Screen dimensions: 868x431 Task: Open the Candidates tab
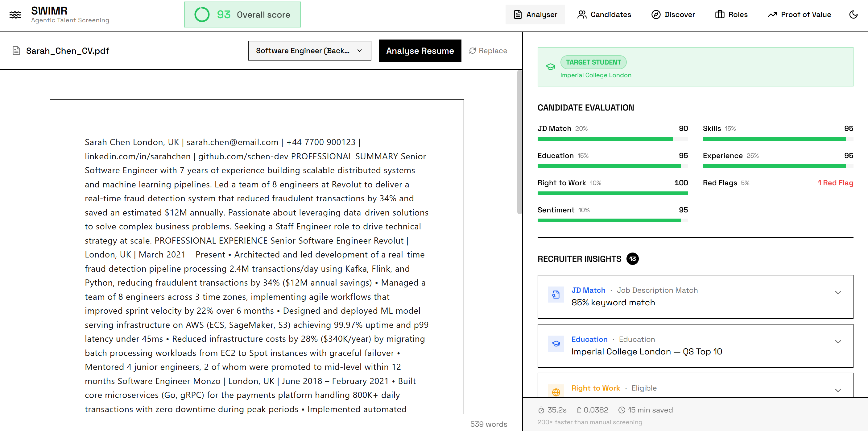click(604, 15)
